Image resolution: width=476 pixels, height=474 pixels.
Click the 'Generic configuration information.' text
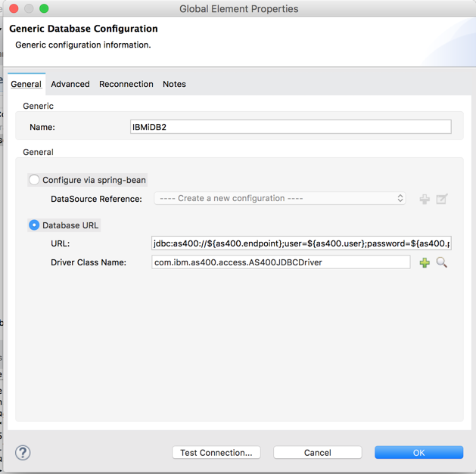(x=83, y=45)
